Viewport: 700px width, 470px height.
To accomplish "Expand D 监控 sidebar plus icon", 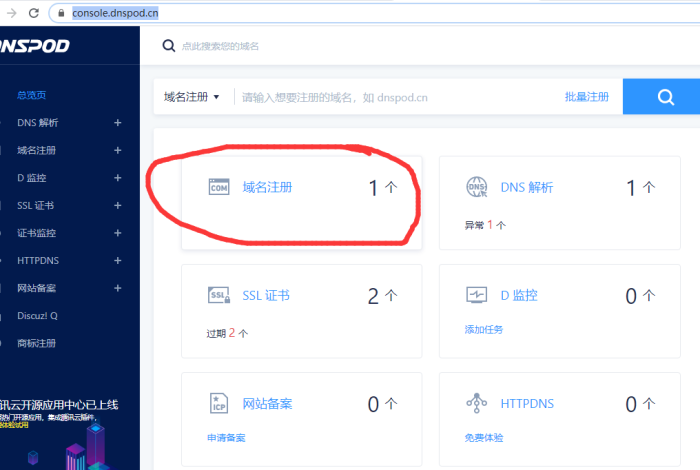I will point(117,178).
